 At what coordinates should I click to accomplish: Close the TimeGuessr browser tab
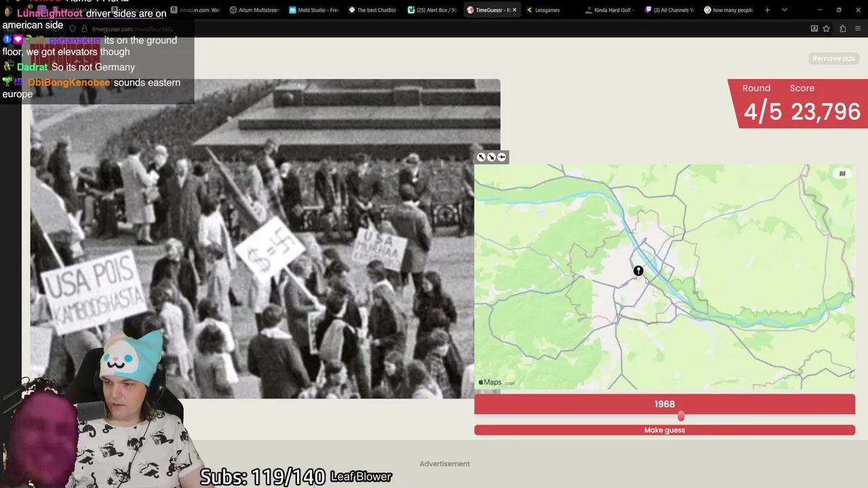pos(514,10)
